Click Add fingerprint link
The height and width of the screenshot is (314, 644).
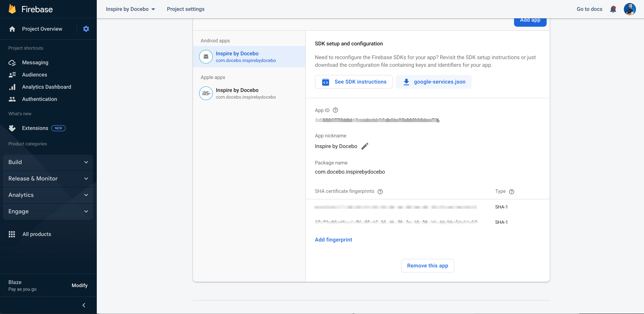coord(333,240)
